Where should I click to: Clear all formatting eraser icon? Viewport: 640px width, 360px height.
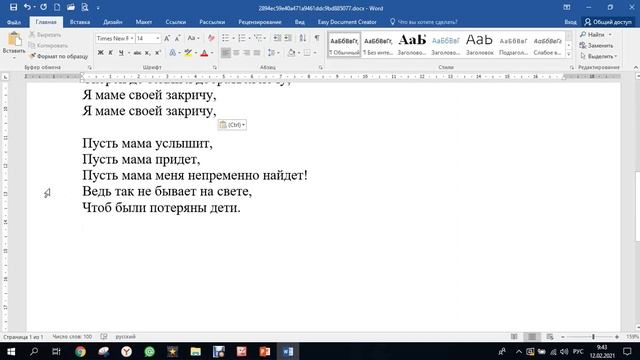pyautogui.click(x=211, y=38)
